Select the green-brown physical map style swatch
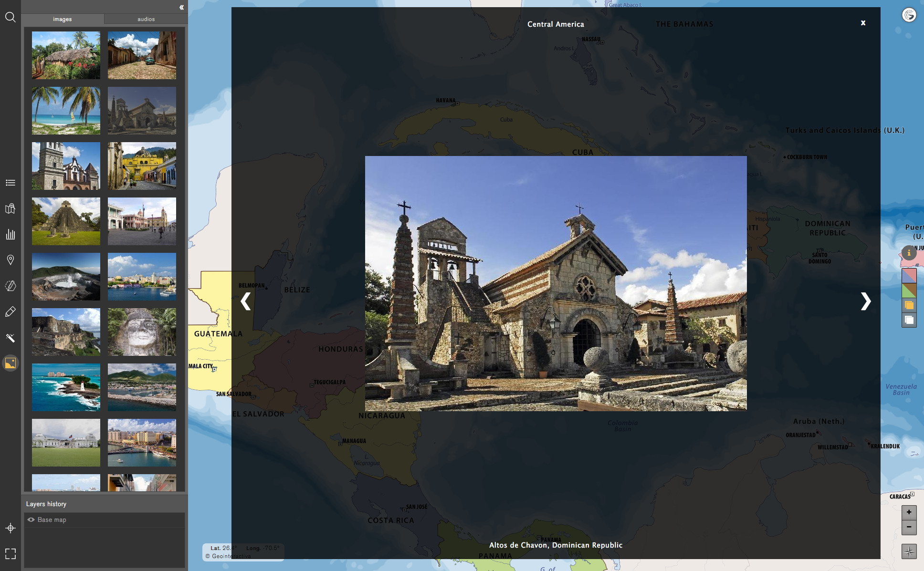This screenshot has height=571, width=924. tap(909, 291)
